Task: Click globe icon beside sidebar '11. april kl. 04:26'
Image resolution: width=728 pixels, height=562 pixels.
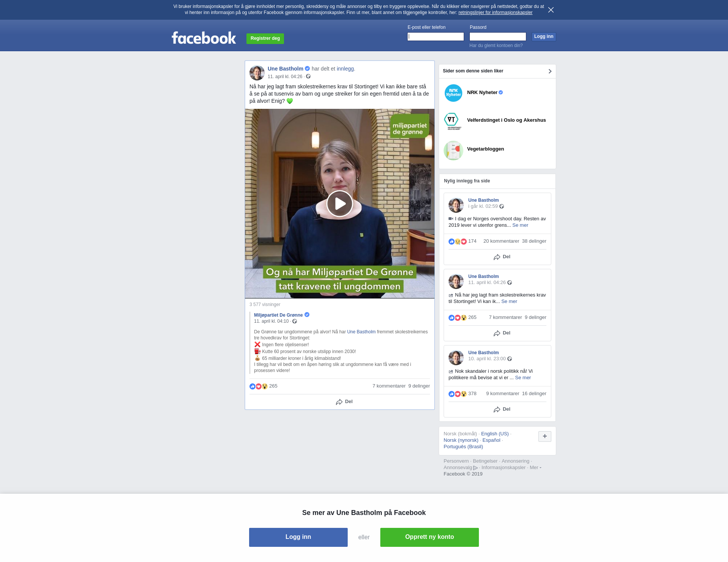Action: click(510, 283)
